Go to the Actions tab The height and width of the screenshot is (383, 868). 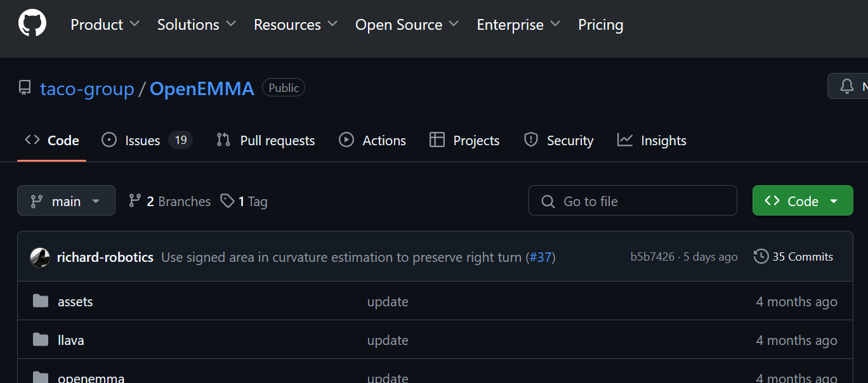(x=372, y=141)
